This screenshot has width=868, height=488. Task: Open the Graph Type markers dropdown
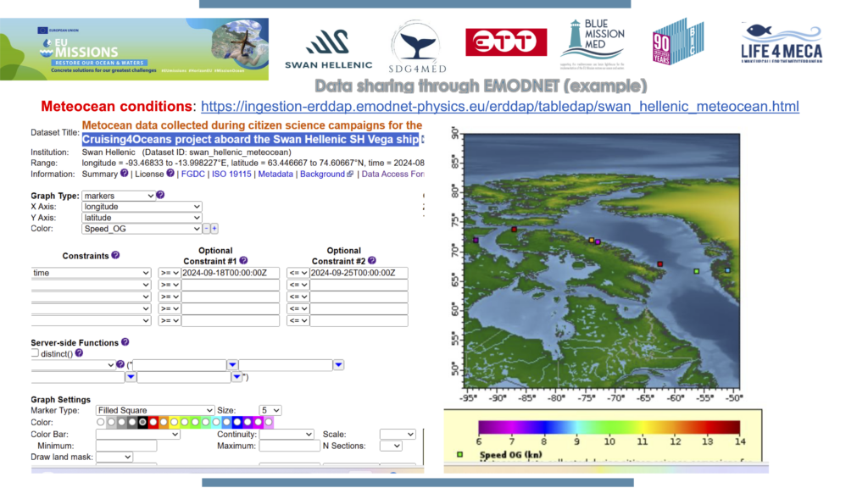tap(118, 196)
